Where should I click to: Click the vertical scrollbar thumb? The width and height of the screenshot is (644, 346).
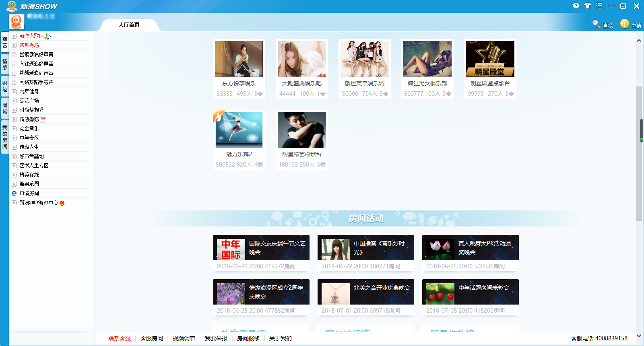[x=639, y=153]
